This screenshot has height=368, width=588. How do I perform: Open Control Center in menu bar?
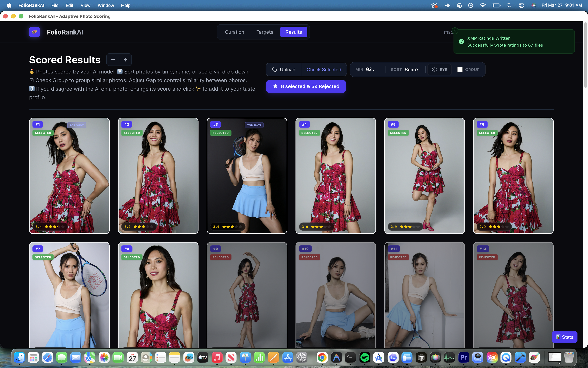point(521,5)
